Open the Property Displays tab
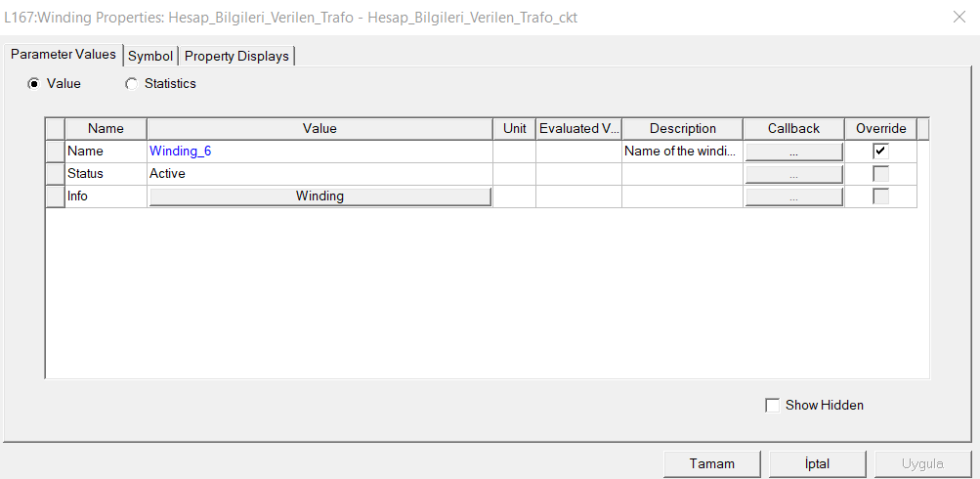 [237, 56]
